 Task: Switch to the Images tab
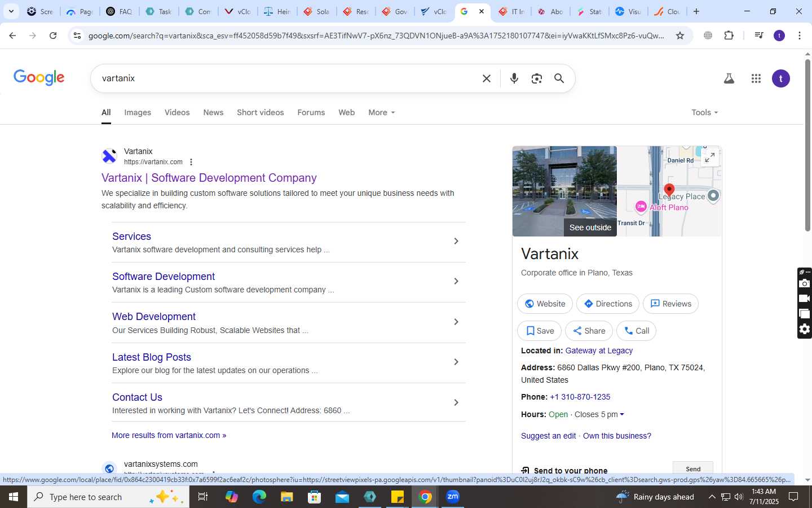[138, 112]
